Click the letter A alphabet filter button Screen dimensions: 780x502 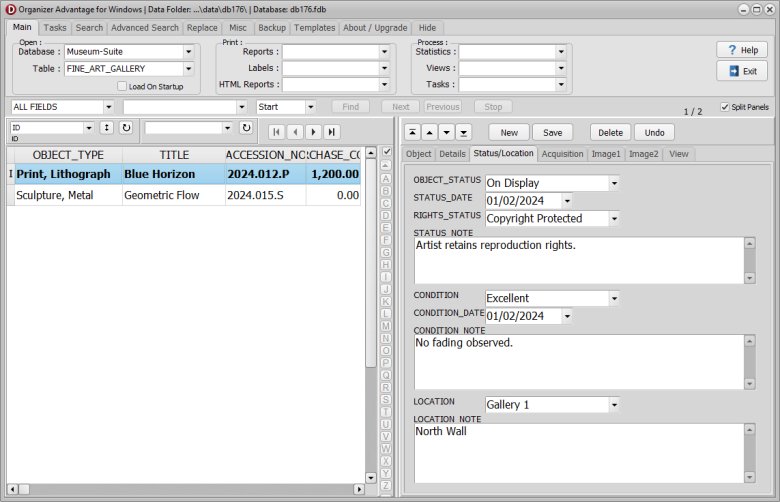[x=386, y=178]
